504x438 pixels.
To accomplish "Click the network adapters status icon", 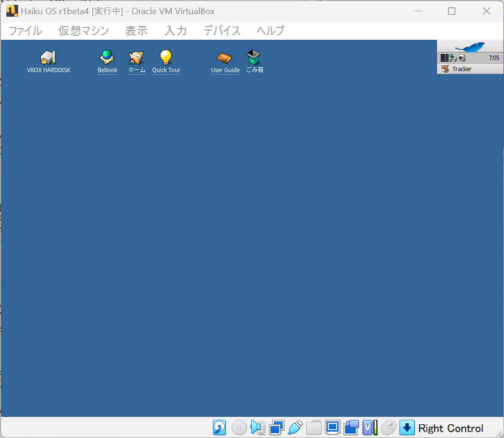I will 276,428.
